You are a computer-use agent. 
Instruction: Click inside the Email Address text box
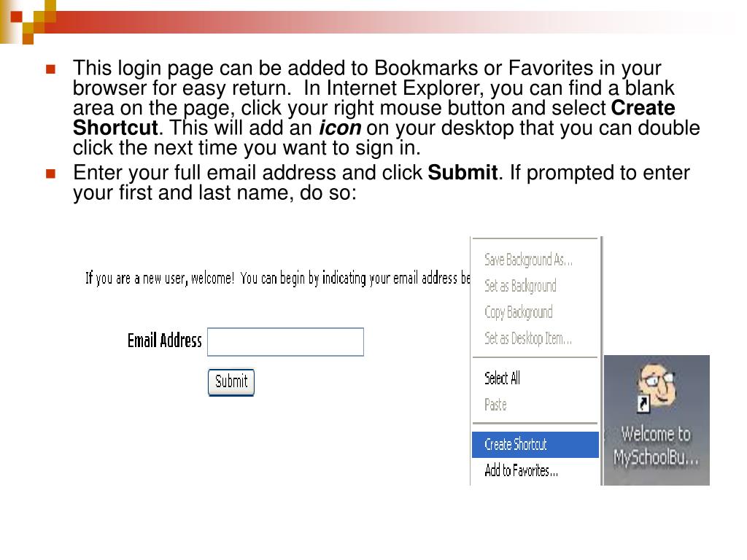(285, 342)
